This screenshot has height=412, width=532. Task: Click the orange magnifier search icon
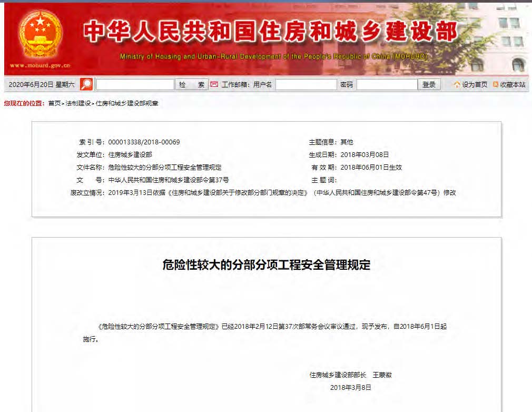(x=86, y=84)
